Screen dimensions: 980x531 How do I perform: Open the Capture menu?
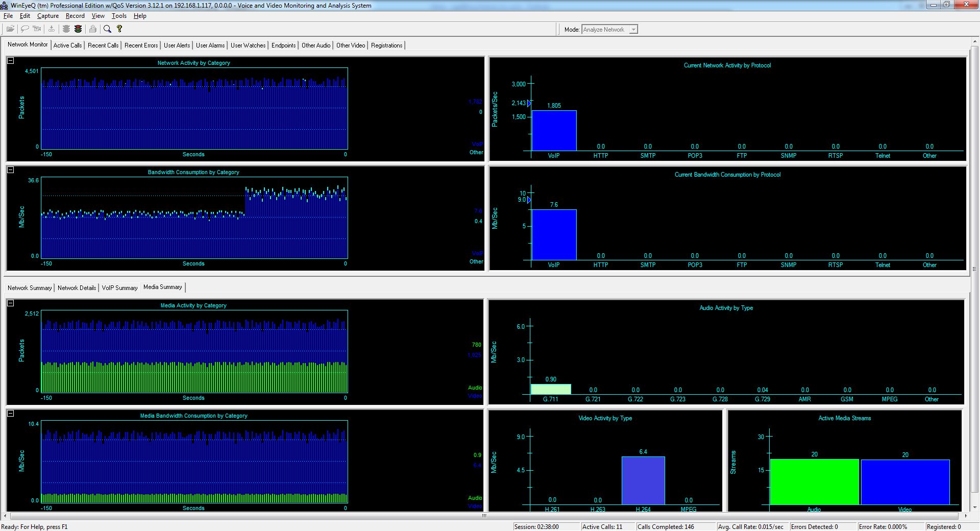click(x=48, y=16)
